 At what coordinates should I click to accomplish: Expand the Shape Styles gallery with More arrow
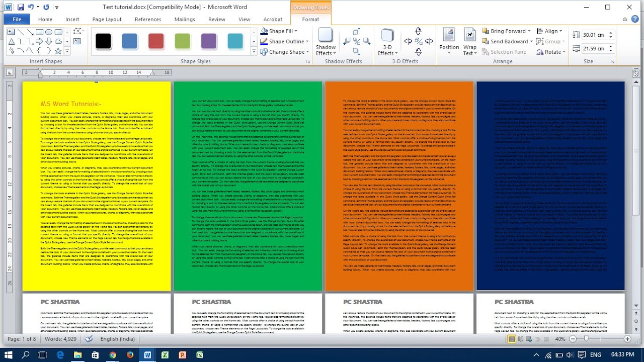[253, 51]
